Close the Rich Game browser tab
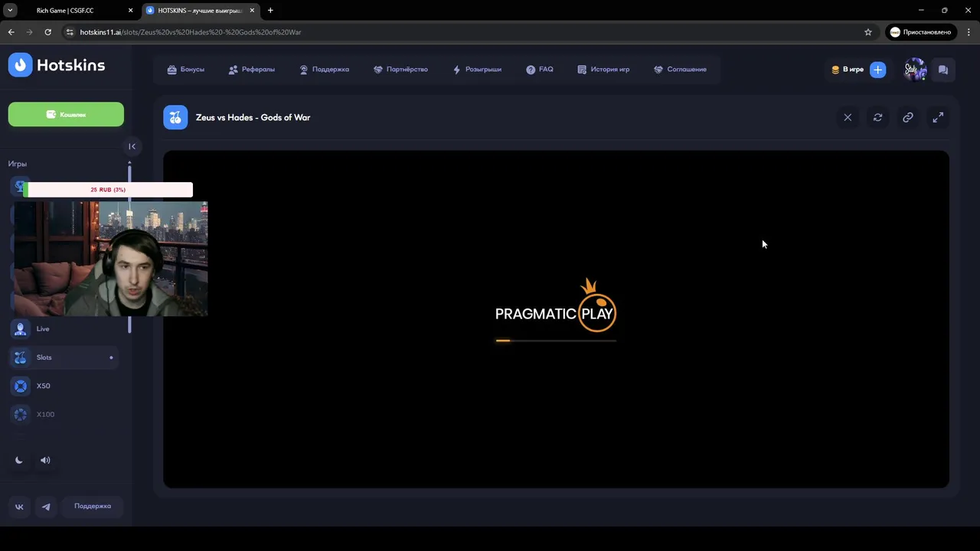Screen dimensions: 980x551 pyautogui.click(x=130, y=11)
